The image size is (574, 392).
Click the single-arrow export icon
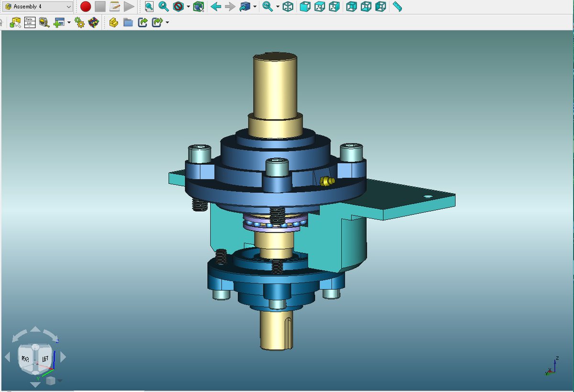(143, 22)
